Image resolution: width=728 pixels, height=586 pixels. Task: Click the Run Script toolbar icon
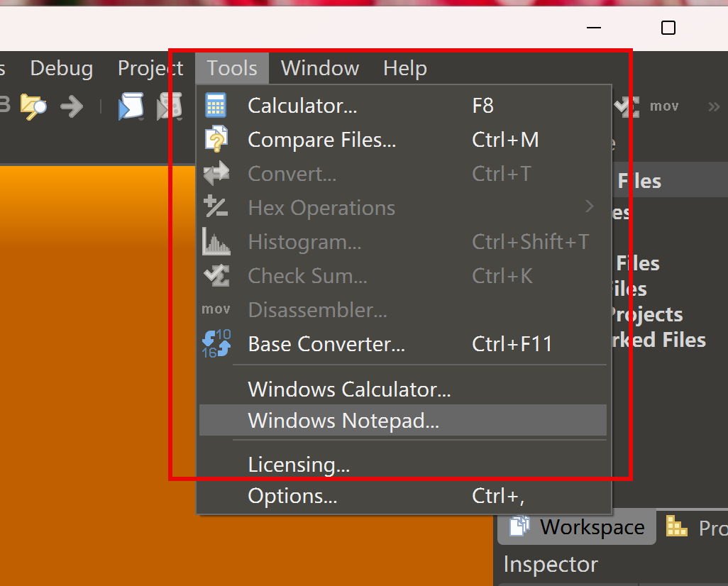131,106
